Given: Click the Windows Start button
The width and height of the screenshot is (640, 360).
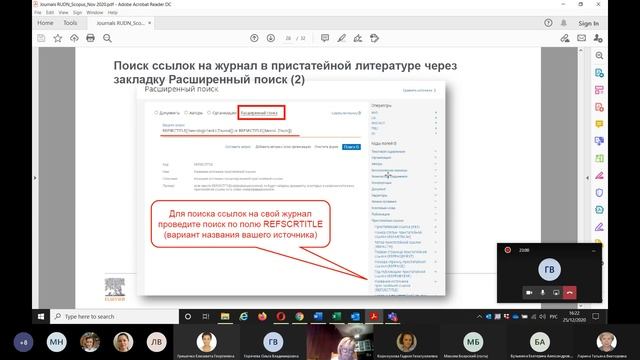Looking at the screenshot, I should pyautogui.click(x=41, y=317).
